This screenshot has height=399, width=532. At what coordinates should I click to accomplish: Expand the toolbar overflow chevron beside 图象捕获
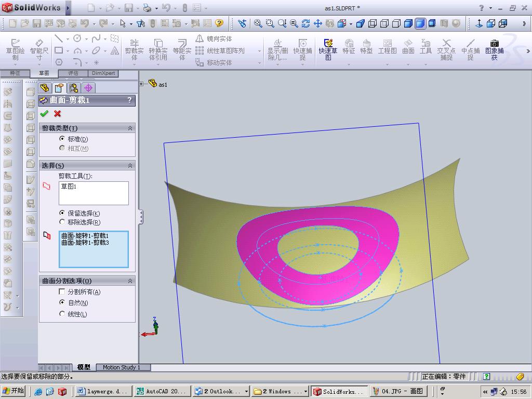[x=528, y=51]
